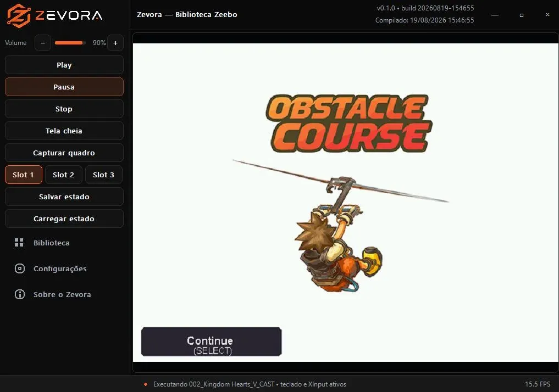Click the info icon for Sobre

(x=20, y=294)
